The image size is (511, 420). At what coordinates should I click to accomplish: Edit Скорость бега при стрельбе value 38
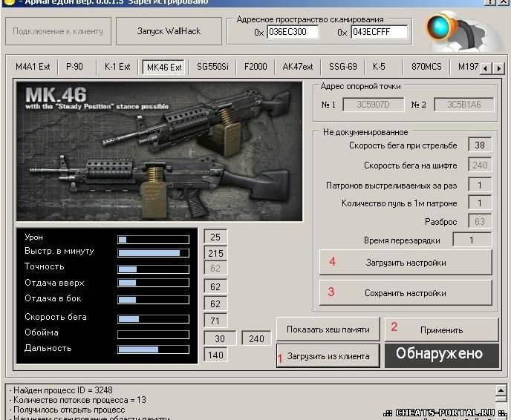(480, 145)
